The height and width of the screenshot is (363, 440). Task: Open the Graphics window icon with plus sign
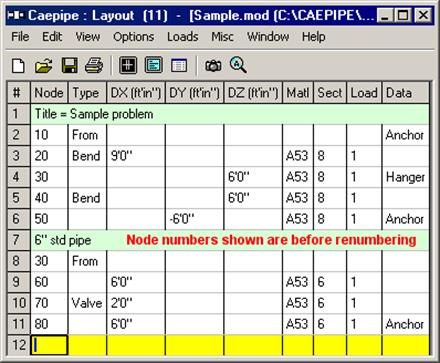(128, 65)
